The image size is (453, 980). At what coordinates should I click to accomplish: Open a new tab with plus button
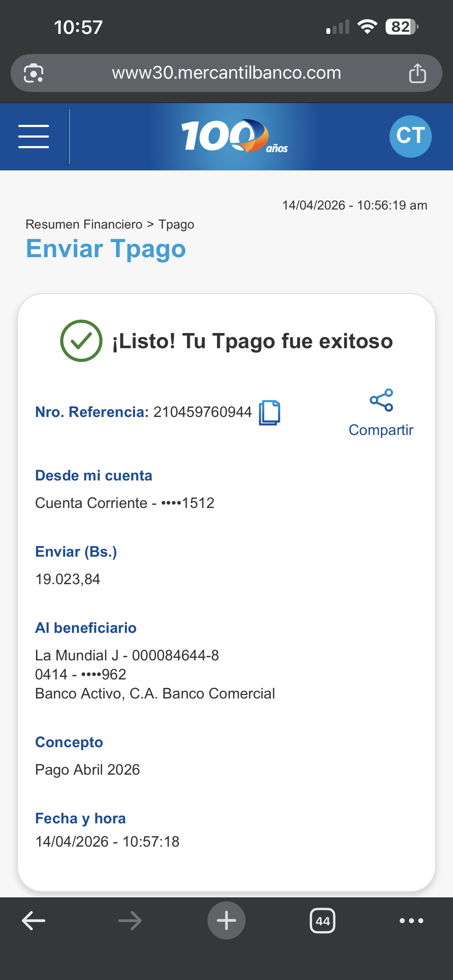tap(226, 921)
